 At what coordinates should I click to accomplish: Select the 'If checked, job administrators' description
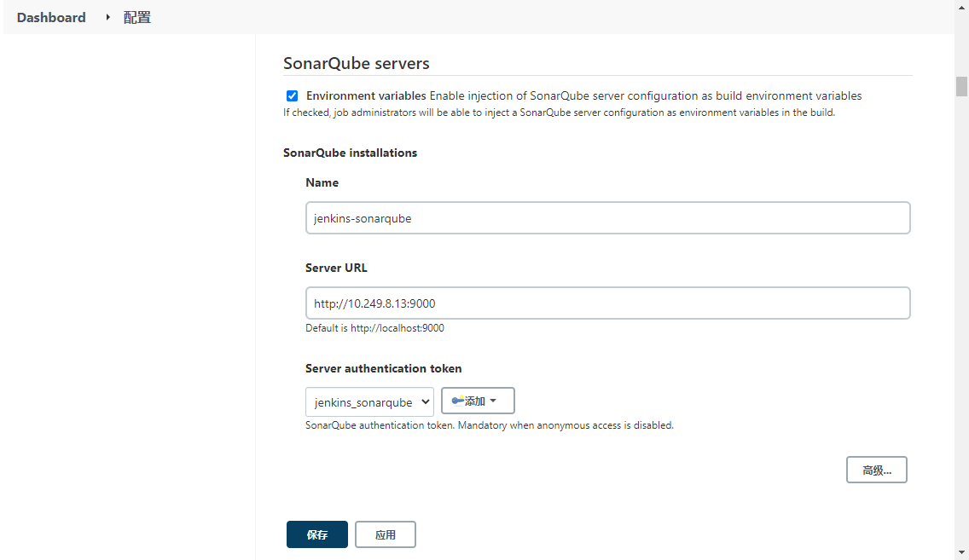point(559,113)
